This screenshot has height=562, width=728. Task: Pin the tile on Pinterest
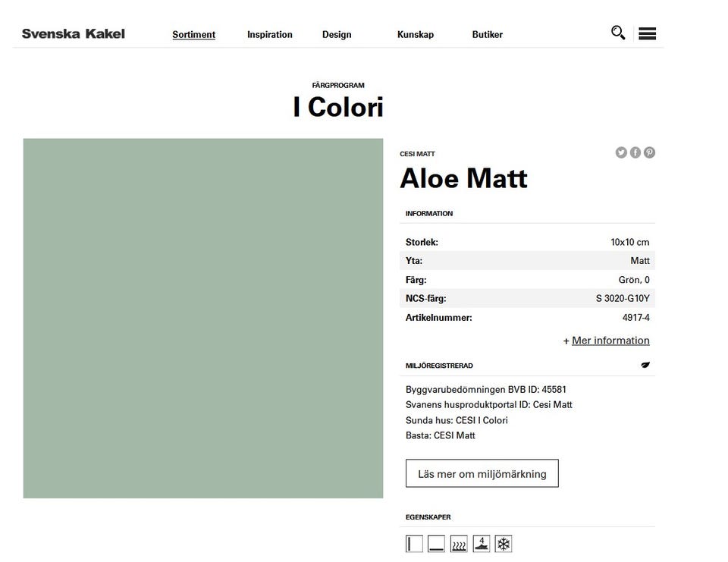pos(650,152)
